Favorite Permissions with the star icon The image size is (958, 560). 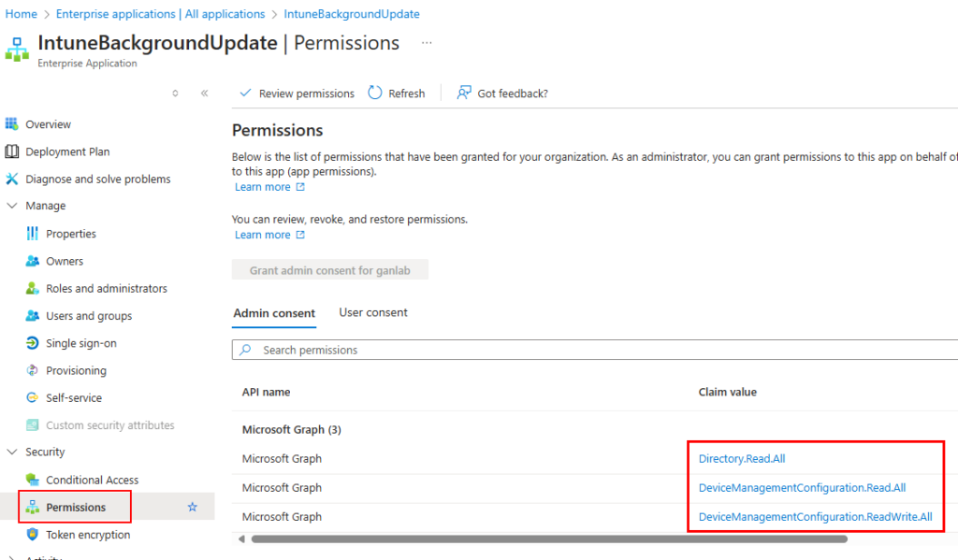click(193, 507)
